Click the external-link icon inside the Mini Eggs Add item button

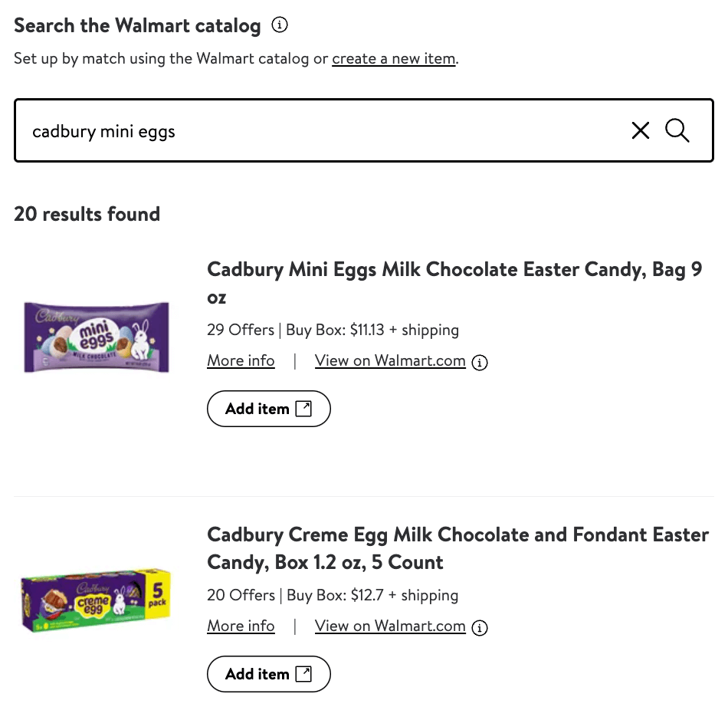pyautogui.click(x=303, y=408)
